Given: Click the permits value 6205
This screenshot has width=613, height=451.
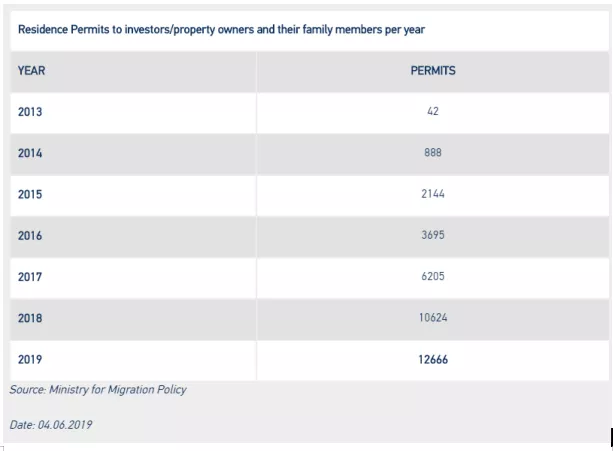Looking at the screenshot, I should (433, 277).
